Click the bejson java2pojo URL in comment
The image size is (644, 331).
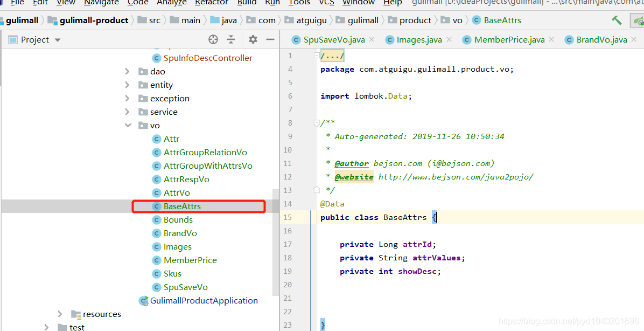pyautogui.click(x=456, y=177)
